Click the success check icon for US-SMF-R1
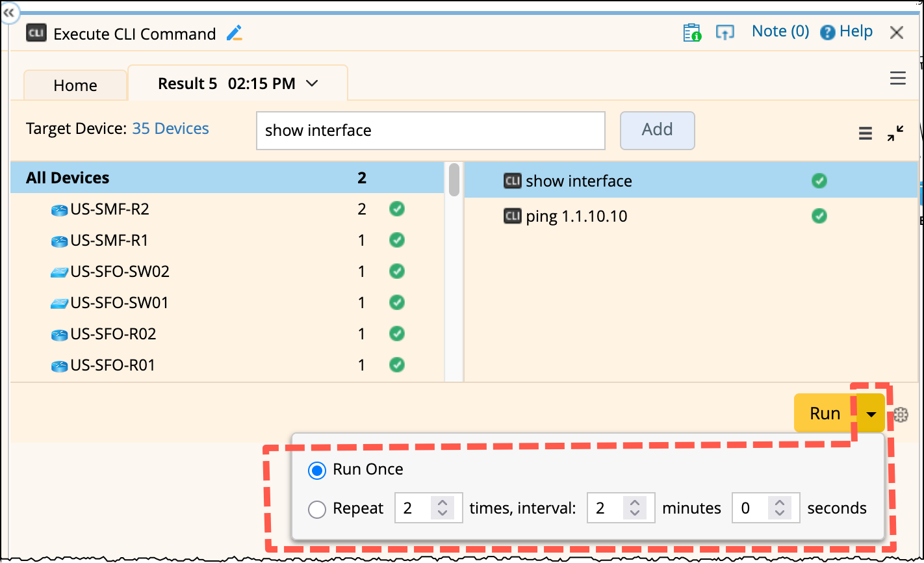This screenshot has height=563, width=924. (x=397, y=240)
